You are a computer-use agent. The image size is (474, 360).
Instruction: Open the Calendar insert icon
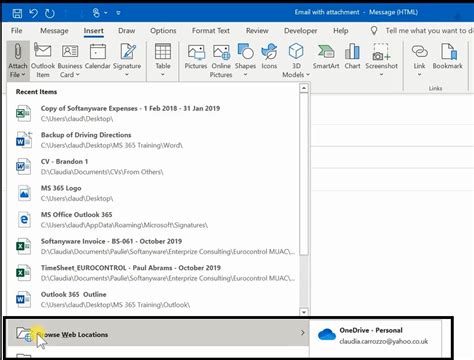97,56
